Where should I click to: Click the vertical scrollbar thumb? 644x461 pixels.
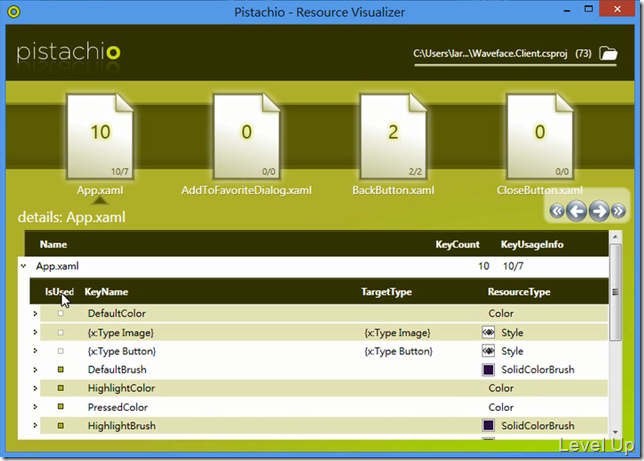(615, 292)
